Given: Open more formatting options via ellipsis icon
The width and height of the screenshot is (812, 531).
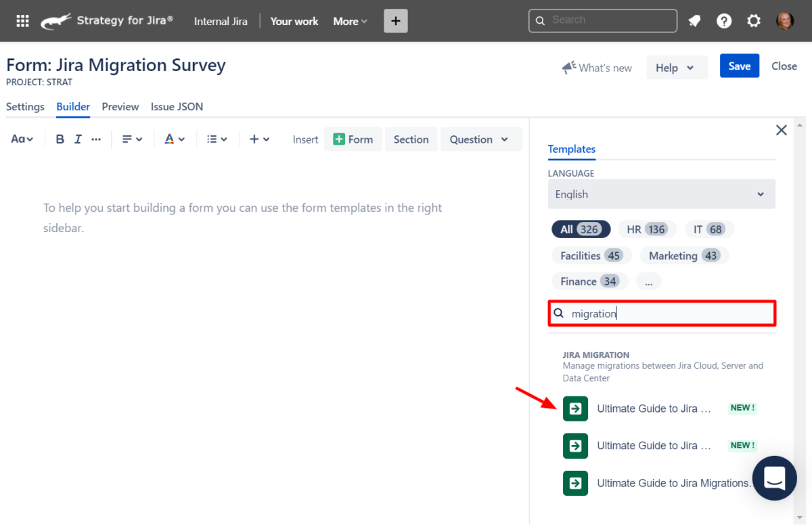Looking at the screenshot, I should pyautogui.click(x=95, y=139).
